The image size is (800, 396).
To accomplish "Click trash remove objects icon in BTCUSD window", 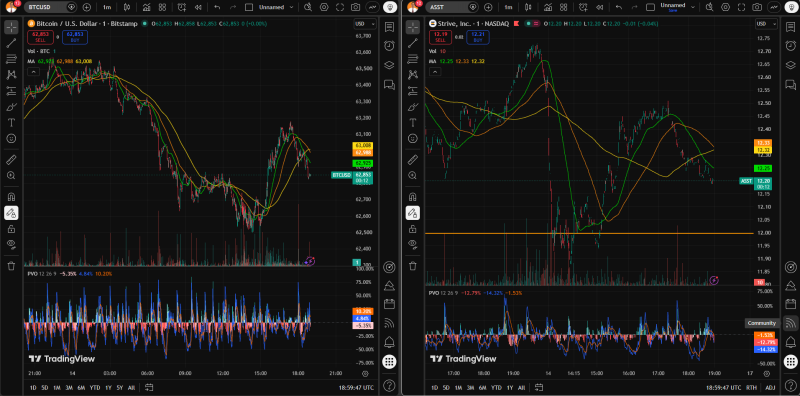I will pos(11,266).
